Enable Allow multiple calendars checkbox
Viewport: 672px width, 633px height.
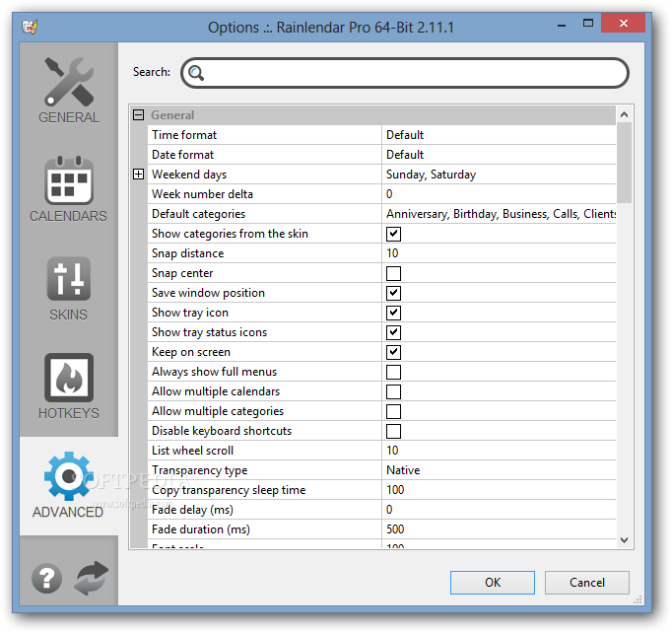(x=393, y=392)
